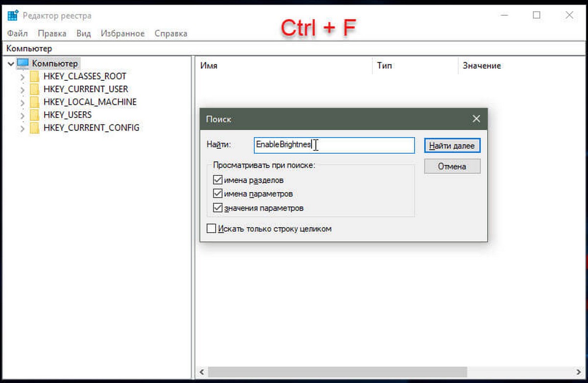Image resolution: width=588 pixels, height=383 pixels.
Task: Enable 'Искать только строку целиком'
Action: 211,228
